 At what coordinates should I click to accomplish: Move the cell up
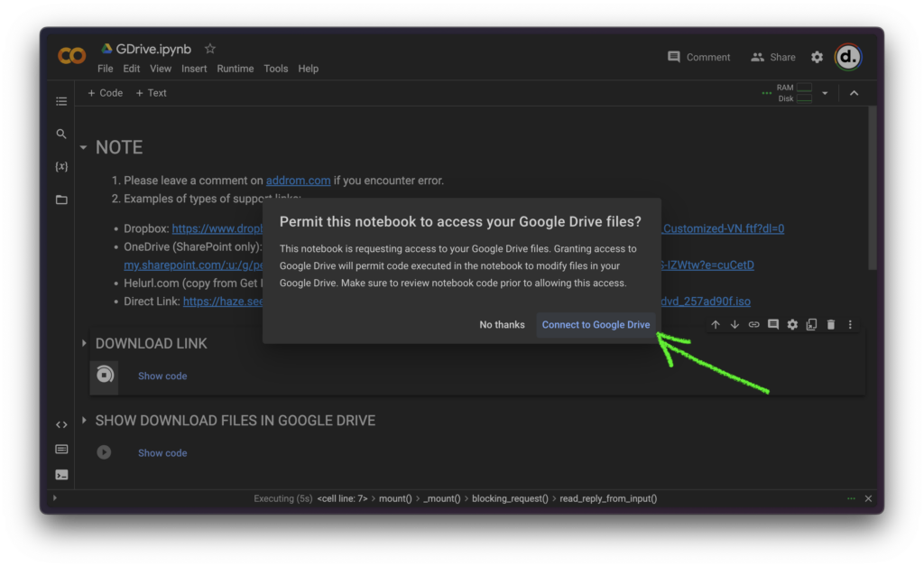tap(716, 325)
